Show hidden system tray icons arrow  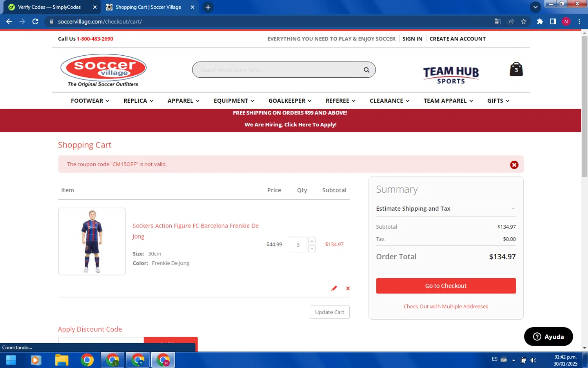click(x=514, y=360)
